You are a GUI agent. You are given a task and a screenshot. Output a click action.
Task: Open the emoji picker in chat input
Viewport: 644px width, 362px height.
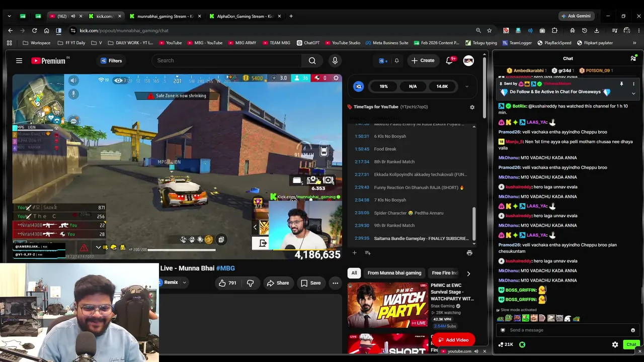[x=633, y=330]
